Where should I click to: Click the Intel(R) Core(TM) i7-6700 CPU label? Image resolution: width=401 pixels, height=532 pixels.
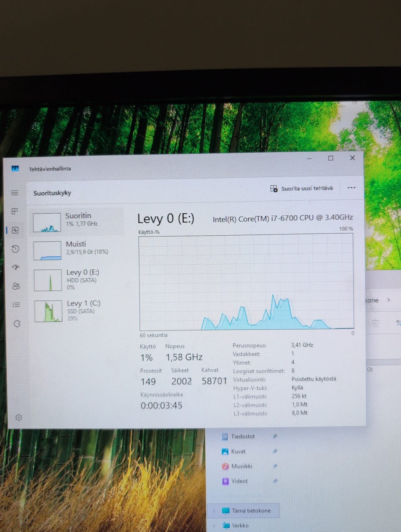tap(283, 218)
